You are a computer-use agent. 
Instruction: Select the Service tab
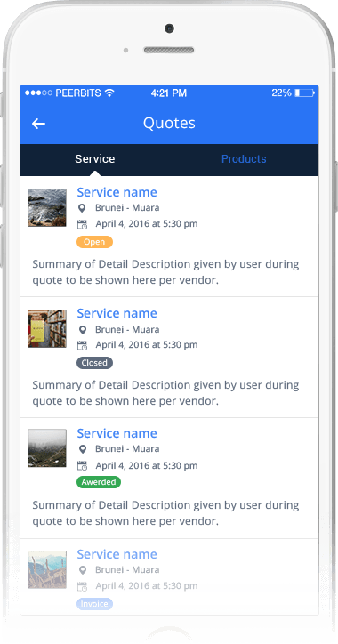95,159
